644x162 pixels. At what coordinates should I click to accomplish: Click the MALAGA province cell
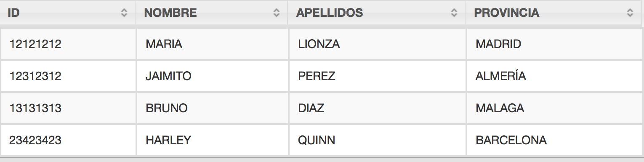click(x=555, y=108)
